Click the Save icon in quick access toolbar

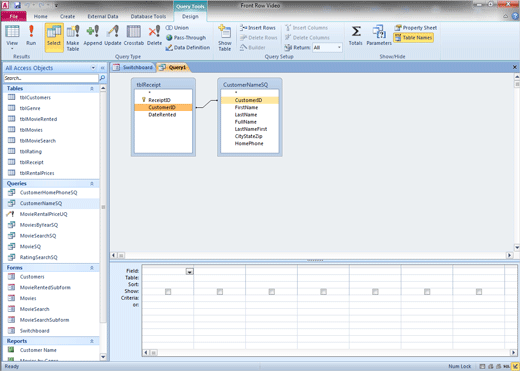click(17, 5)
